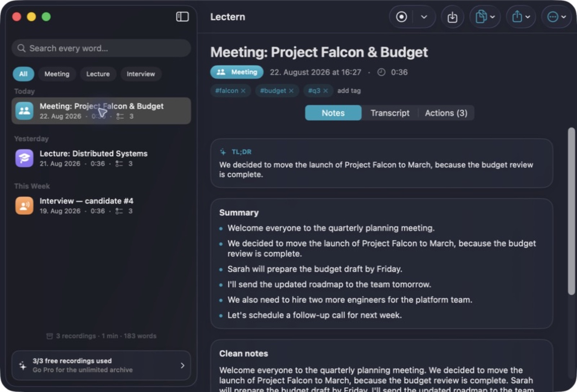Click the interview speaker icon
This screenshot has height=392, width=577.
pos(25,206)
